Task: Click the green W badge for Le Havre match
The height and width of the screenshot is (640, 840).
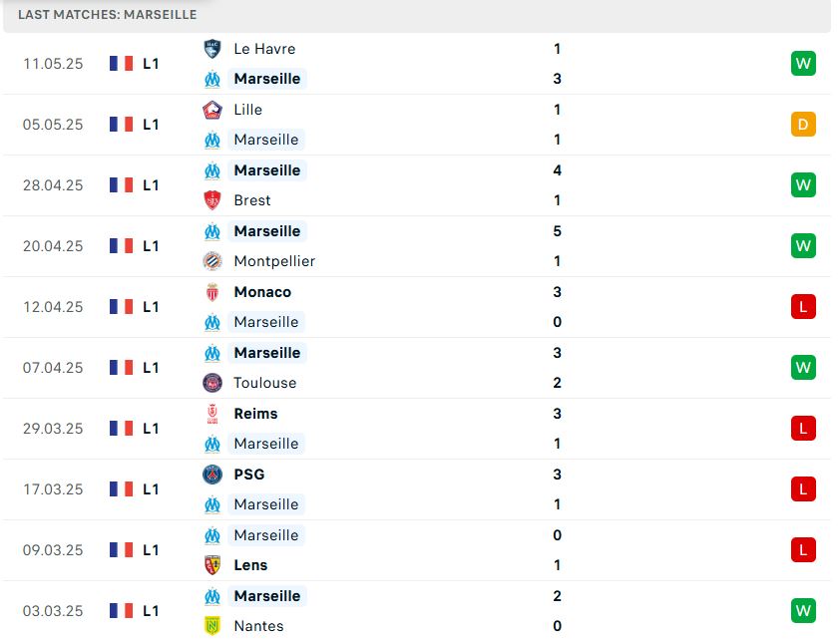Action: coord(803,64)
